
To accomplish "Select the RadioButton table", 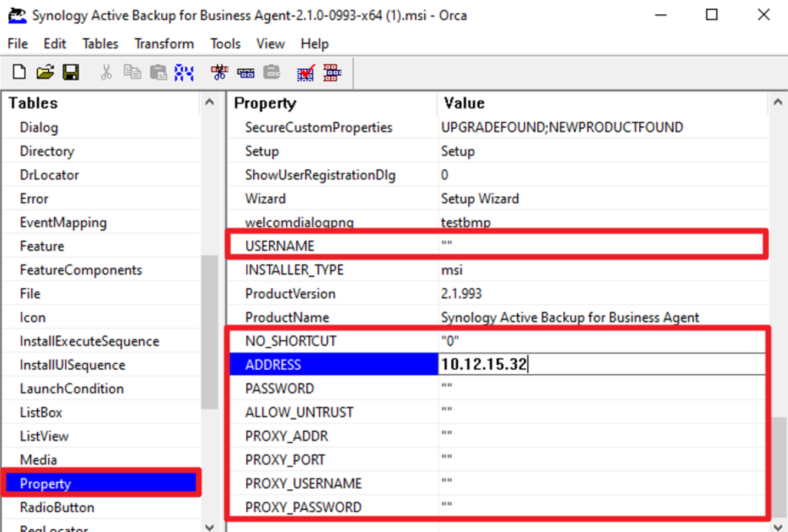I will point(57,507).
